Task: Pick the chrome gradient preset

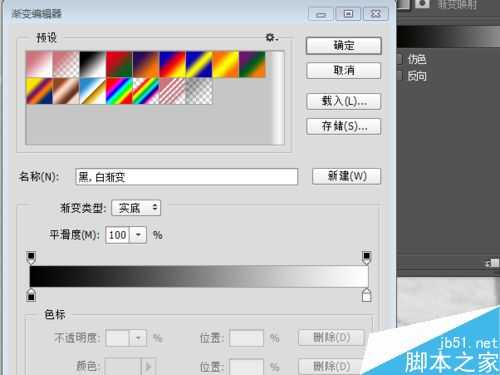Action: click(93, 91)
